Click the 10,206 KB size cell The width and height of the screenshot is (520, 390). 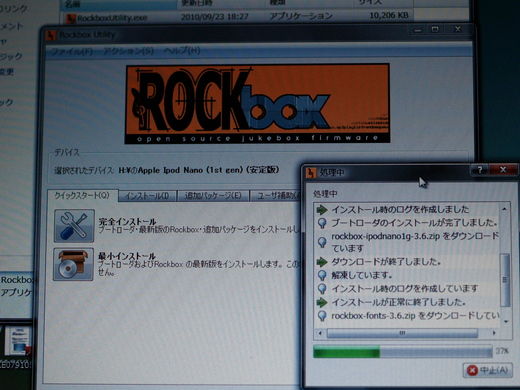(x=389, y=15)
